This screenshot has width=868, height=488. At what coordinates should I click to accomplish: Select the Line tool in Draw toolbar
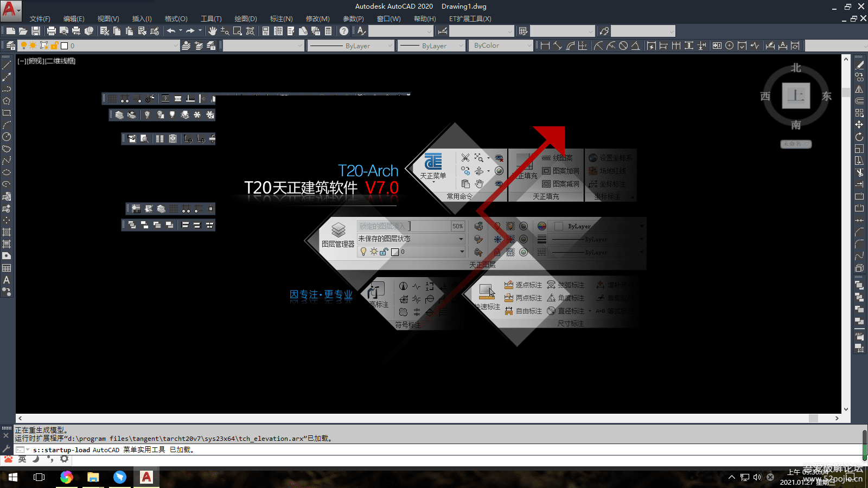click(7, 65)
